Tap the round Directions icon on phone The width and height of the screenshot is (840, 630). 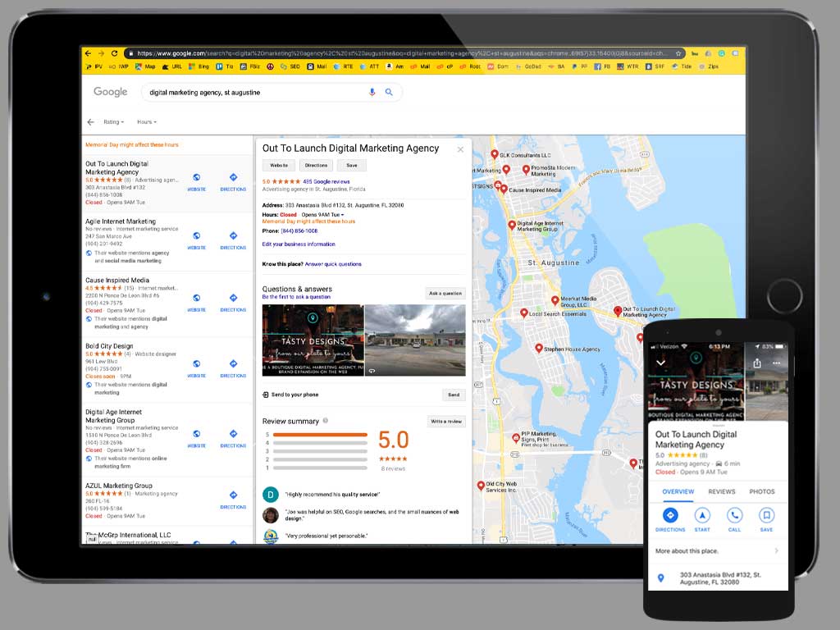pos(670,515)
